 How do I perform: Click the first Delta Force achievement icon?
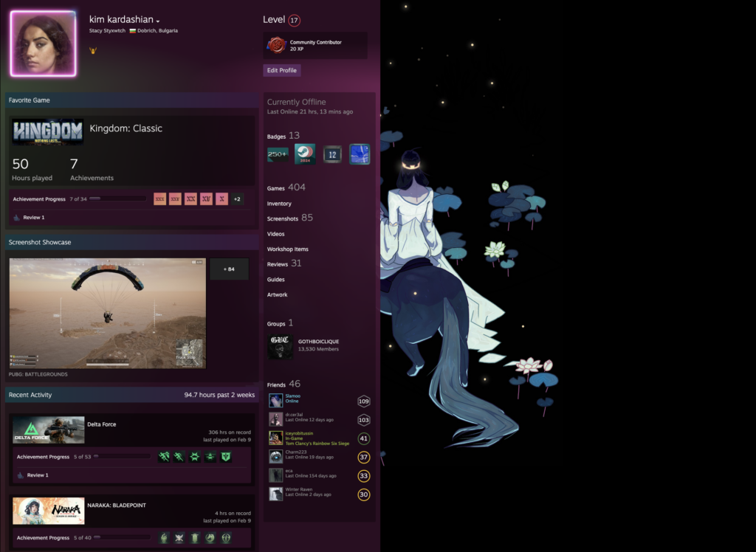click(164, 457)
